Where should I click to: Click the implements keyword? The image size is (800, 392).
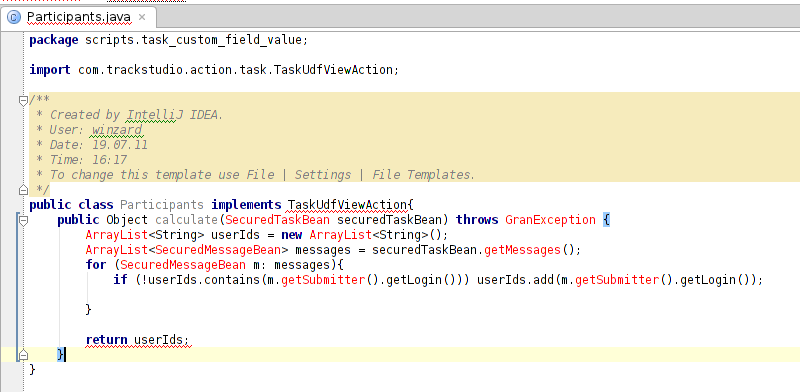246,205
